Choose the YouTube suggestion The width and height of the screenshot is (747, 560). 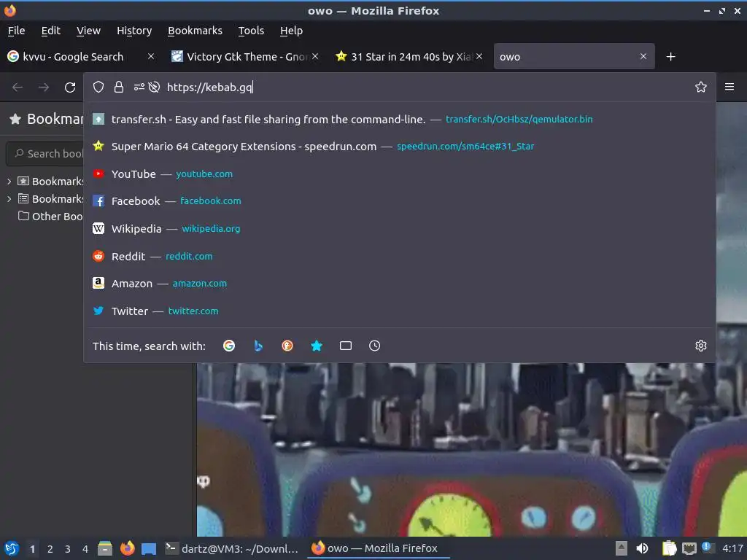(400, 174)
